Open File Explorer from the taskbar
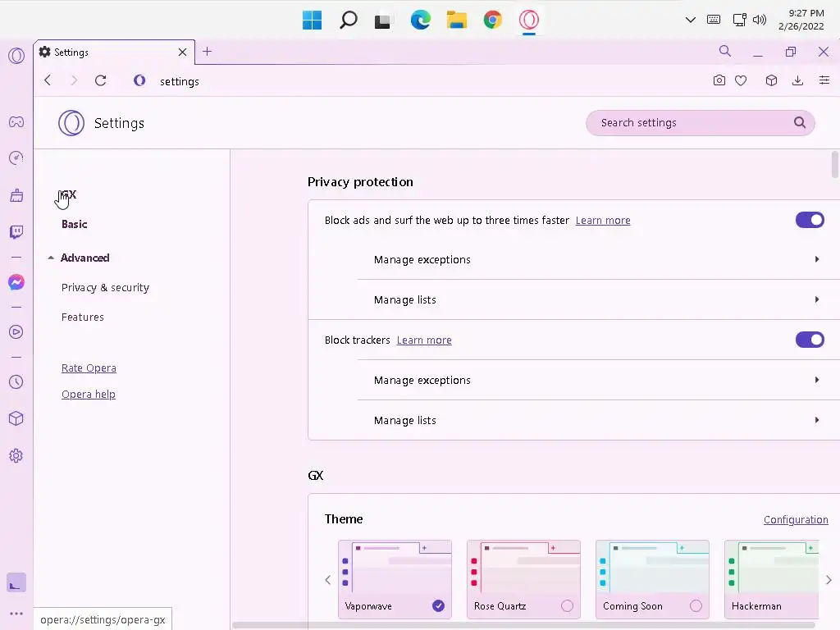 [456, 21]
